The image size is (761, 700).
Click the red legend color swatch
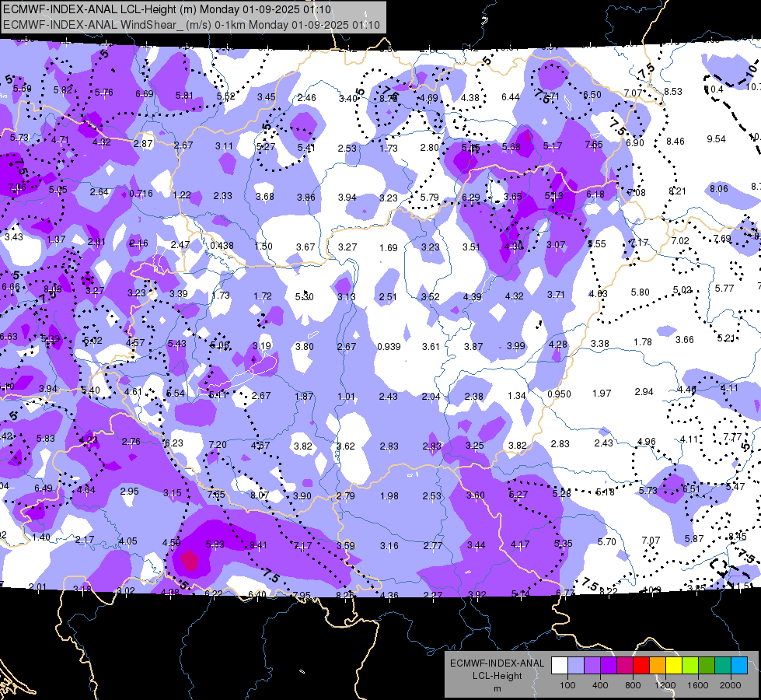click(641, 666)
